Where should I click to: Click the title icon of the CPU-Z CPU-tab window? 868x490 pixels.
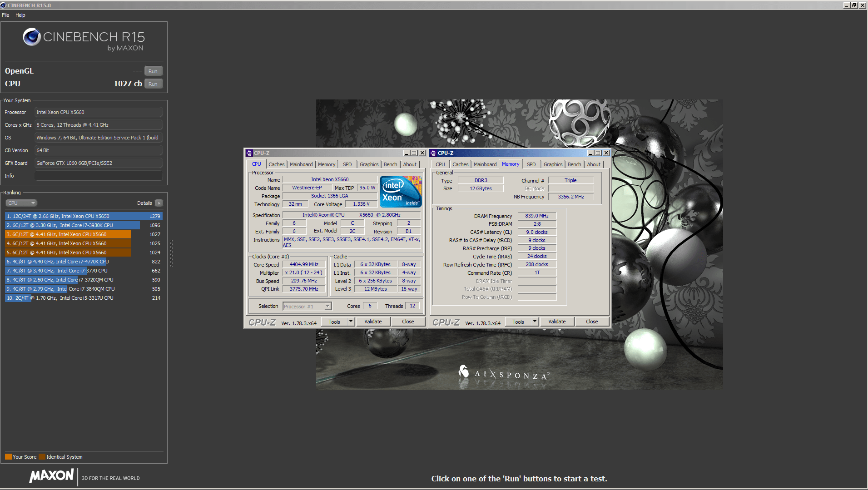click(249, 153)
